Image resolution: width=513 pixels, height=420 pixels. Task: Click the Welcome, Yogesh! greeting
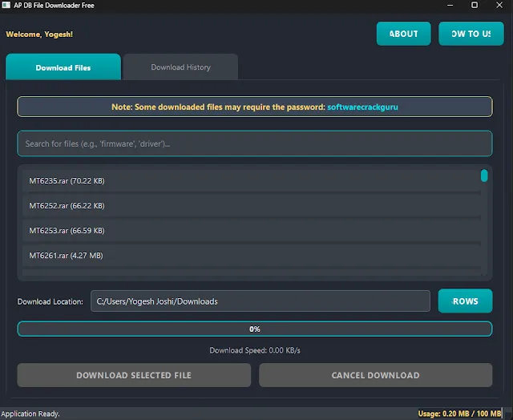click(39, 34)
